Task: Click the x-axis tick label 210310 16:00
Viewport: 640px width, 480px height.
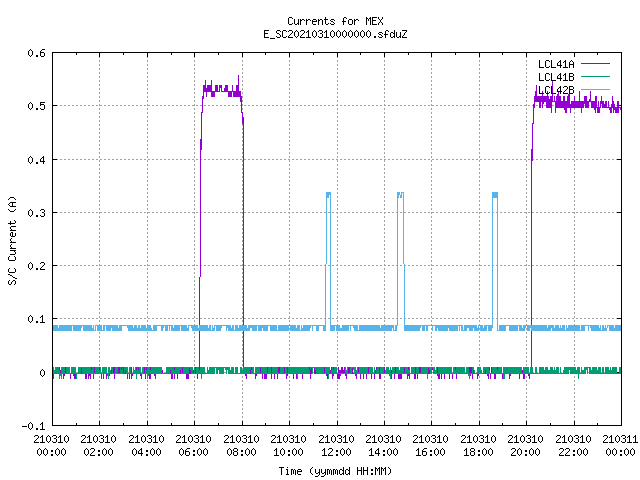Action: 431,446
